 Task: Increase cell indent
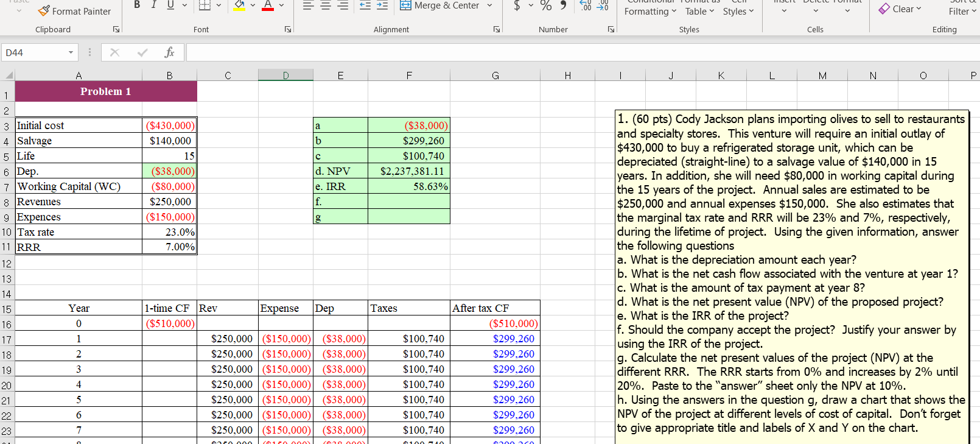(x=382, y=5)
